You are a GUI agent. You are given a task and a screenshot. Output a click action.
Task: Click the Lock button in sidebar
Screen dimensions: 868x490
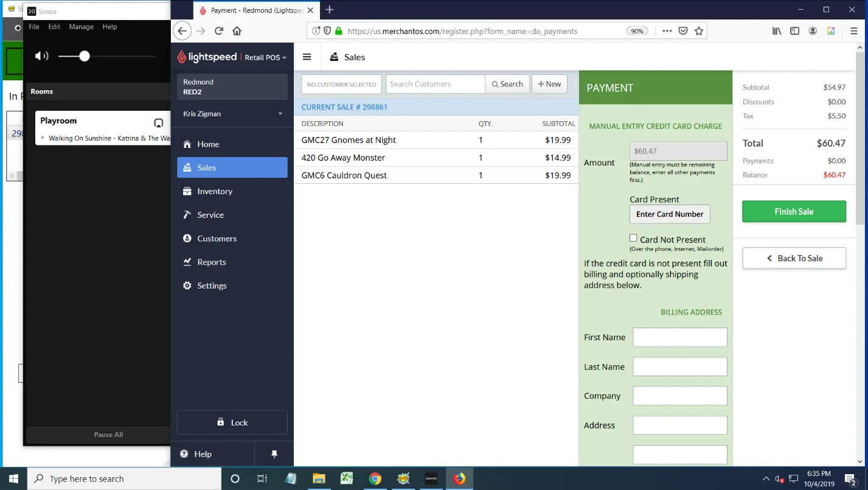click(x=232, y=422)
